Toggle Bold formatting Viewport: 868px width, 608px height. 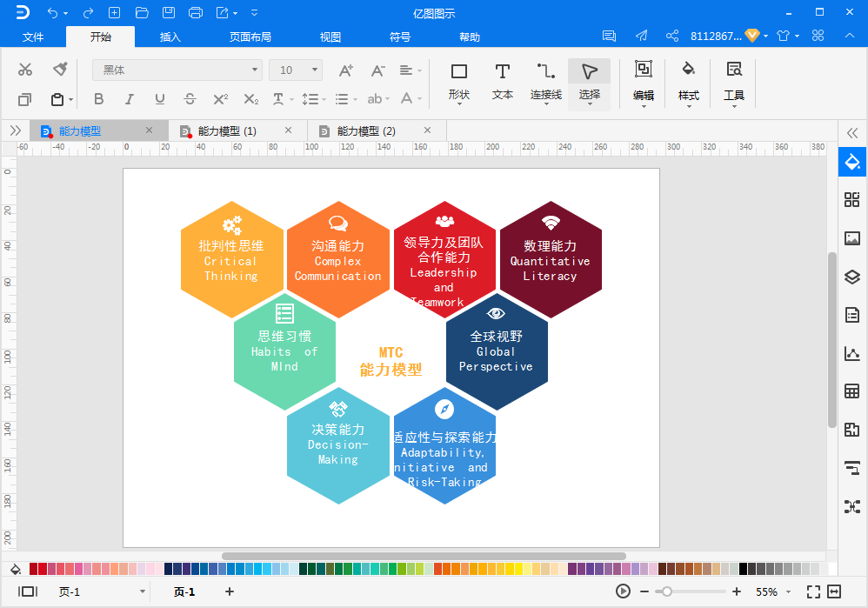(98, 99)
